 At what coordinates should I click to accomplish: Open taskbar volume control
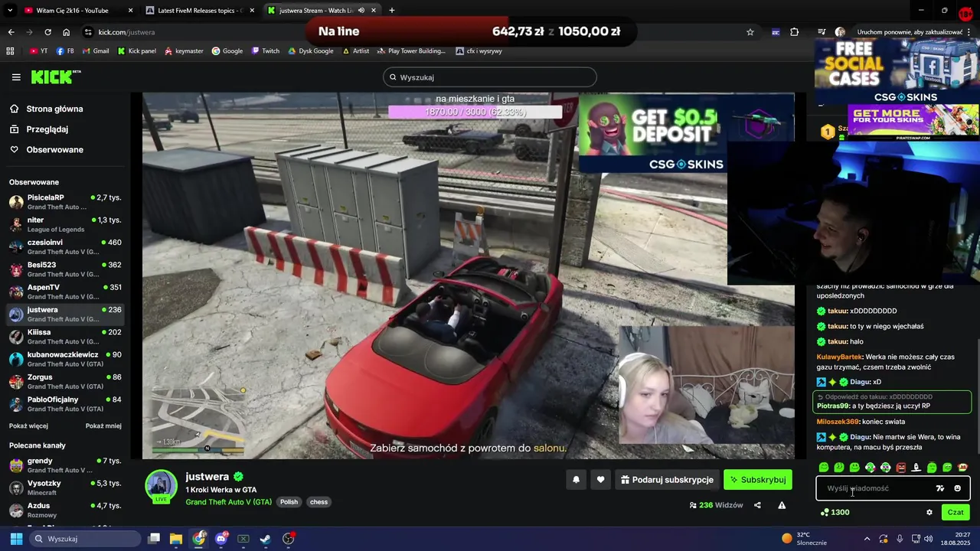click(x=929, y=539)
